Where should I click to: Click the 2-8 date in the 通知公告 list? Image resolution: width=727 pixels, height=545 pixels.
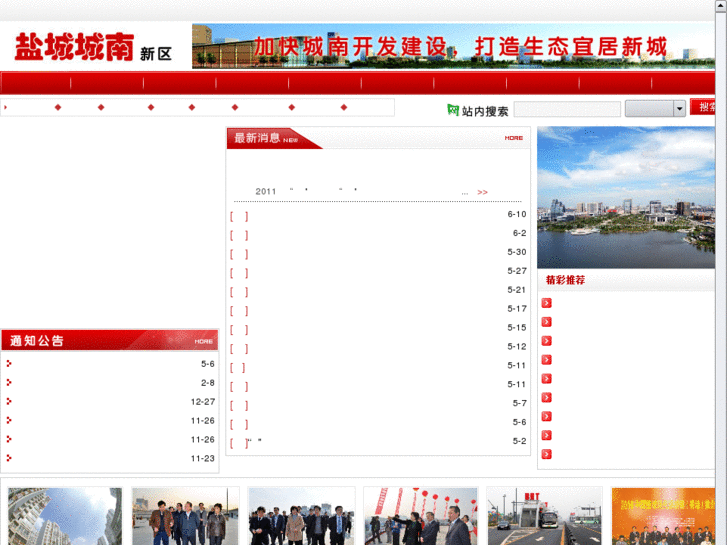click(208, 383)
